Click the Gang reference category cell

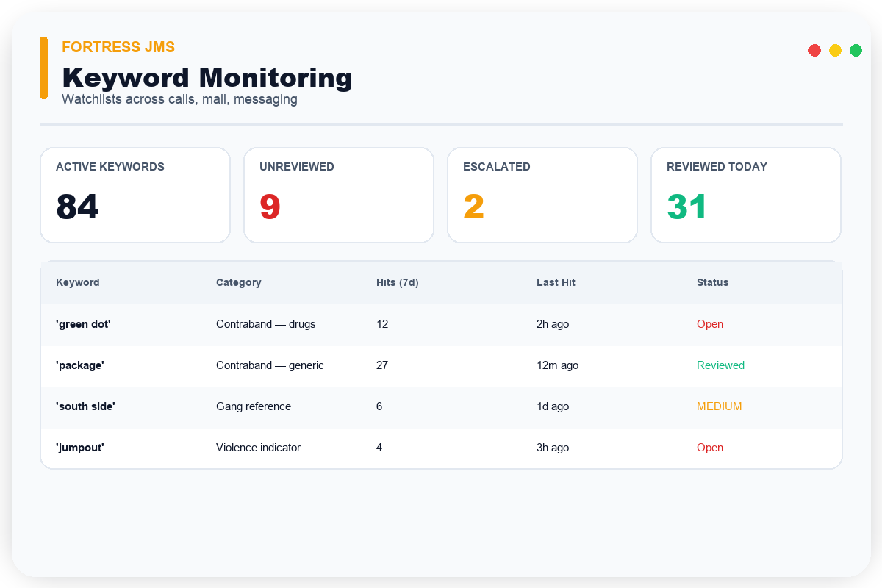pos(254,406)
